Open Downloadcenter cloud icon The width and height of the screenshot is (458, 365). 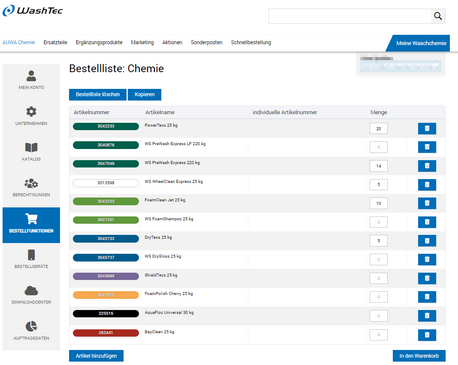coord(31,291)
